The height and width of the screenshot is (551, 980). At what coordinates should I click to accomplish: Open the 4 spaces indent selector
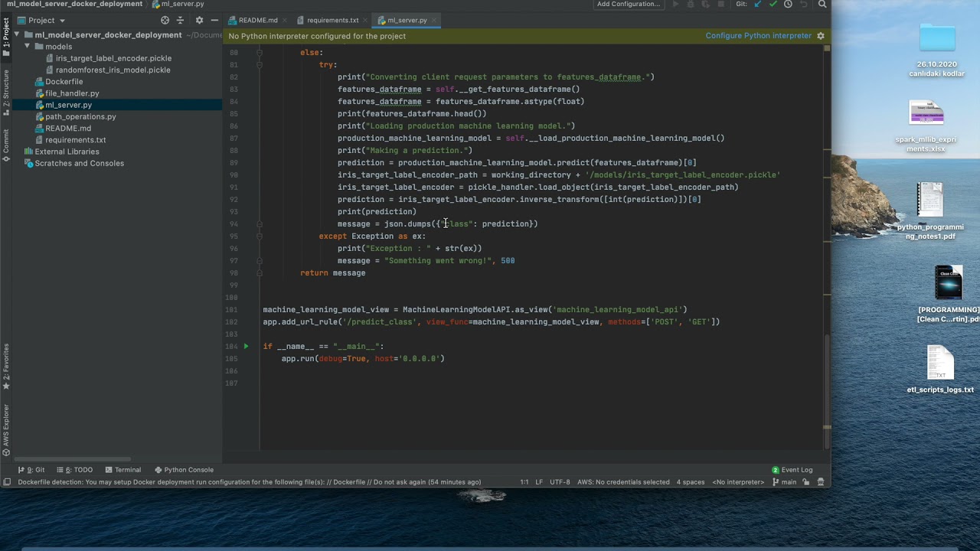point(691,482)
